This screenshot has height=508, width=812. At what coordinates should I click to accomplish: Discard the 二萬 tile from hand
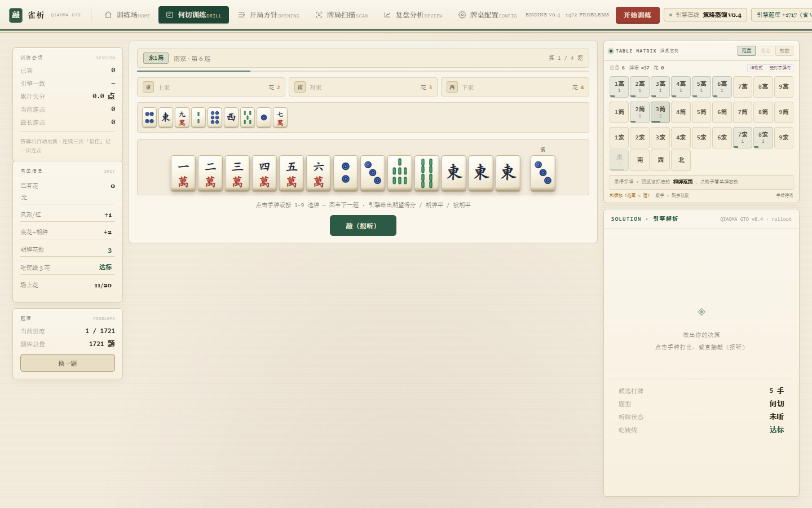tap(210, 173)
